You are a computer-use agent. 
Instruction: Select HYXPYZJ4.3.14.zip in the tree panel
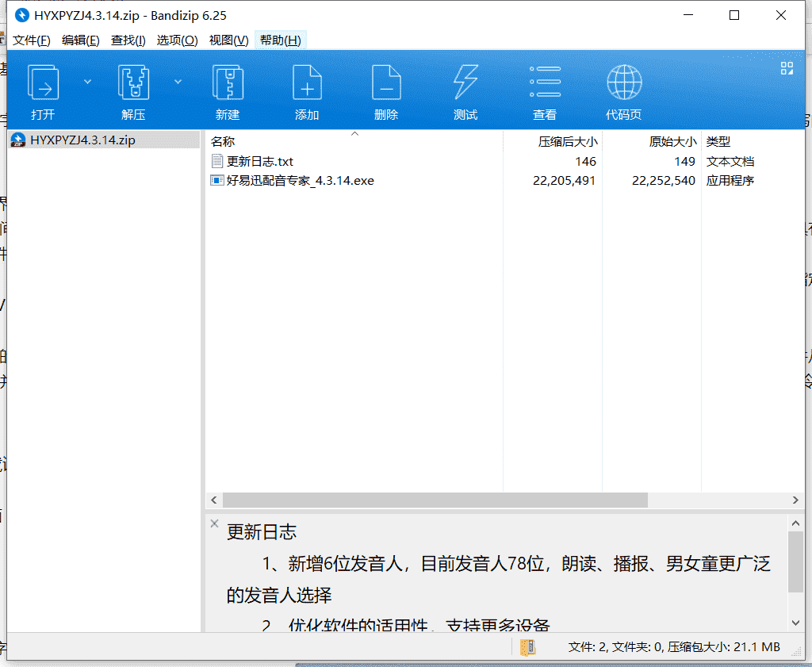click(82, 140)
